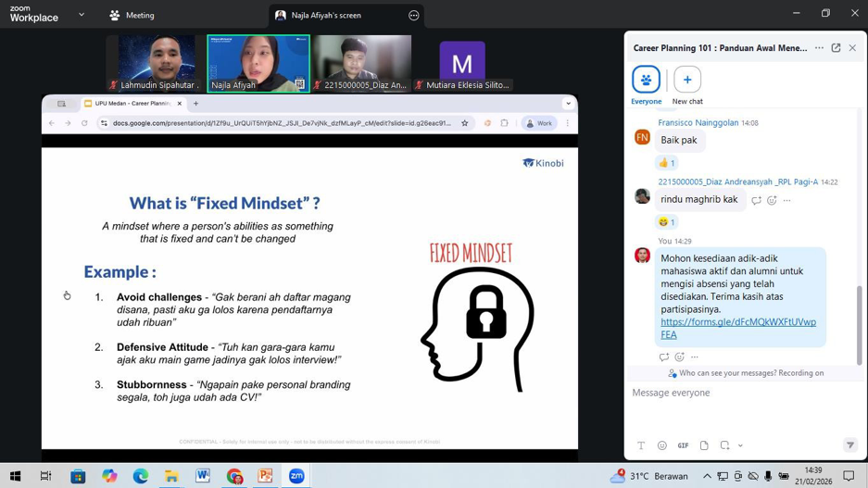This screenshot has width=868, height=488.
Task: Expand the screenshot options dropdown arrow
Action: tap(740, 445)
